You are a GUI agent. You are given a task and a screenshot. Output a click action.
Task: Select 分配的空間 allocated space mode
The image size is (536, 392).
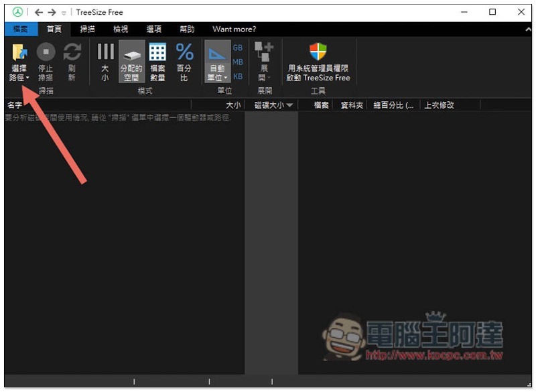[x=131, y=62]
